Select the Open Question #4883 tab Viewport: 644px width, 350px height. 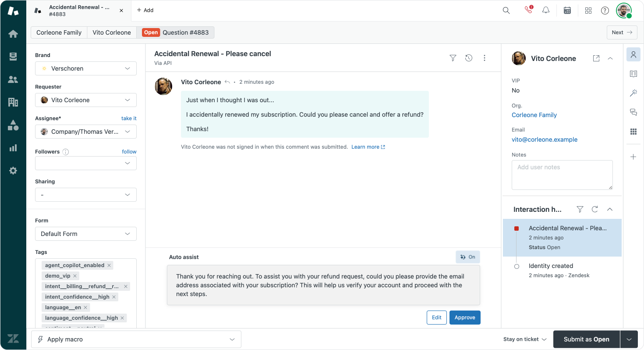pos(176,32)
